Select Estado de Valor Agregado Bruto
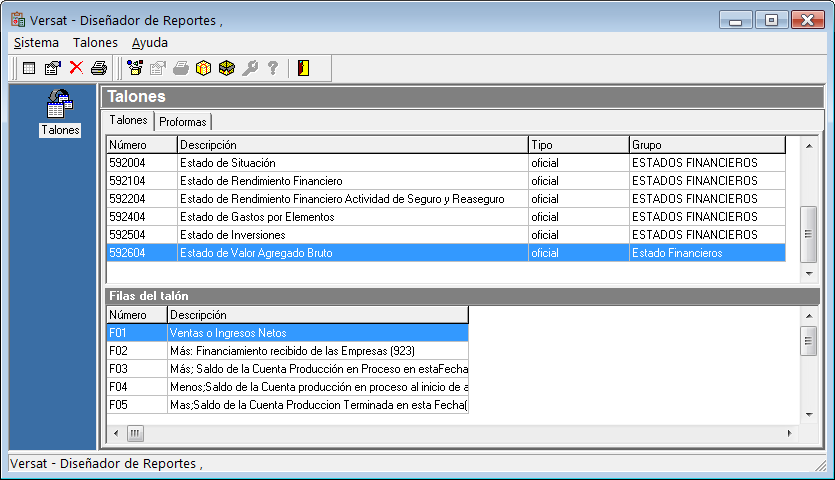 (x=446, y=253)
